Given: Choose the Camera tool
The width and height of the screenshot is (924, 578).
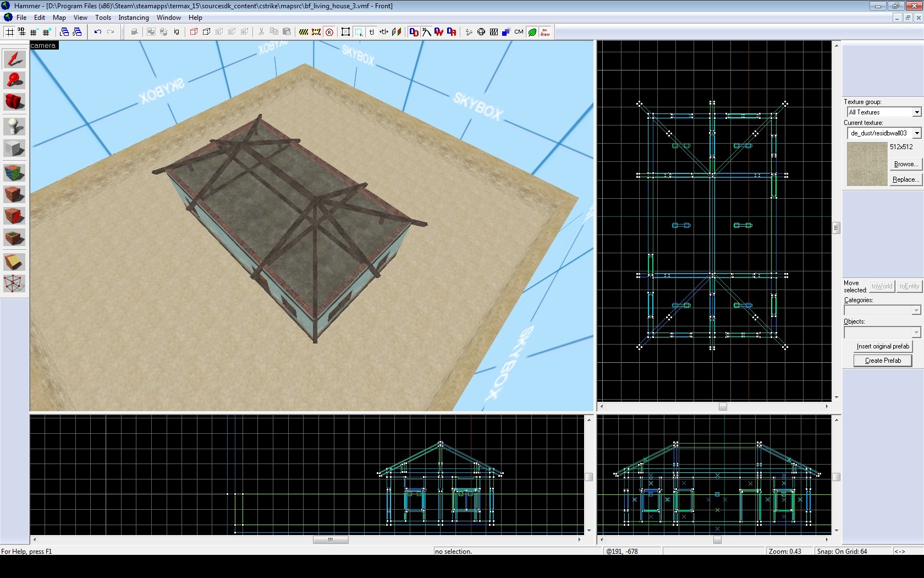Looking at the screenshot, I should 14,102.
